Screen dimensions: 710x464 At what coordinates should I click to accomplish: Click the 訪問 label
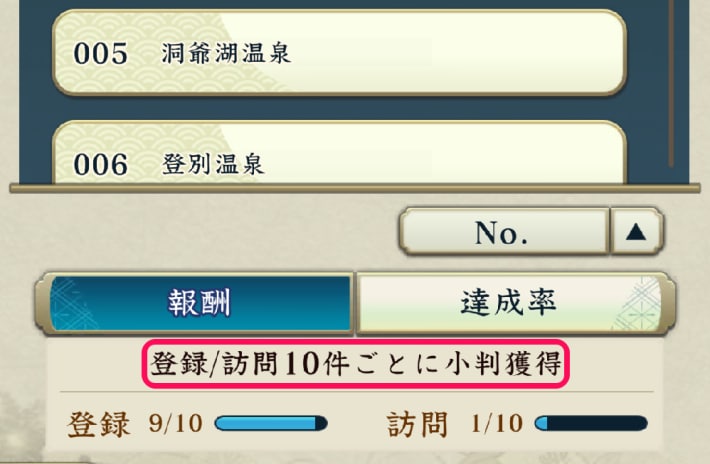pyautogui.click(x=418, y=424)
